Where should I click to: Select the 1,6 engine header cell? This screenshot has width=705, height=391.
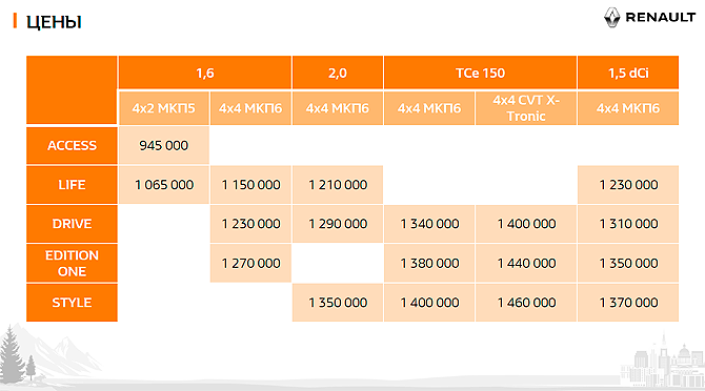pos(205,73)
